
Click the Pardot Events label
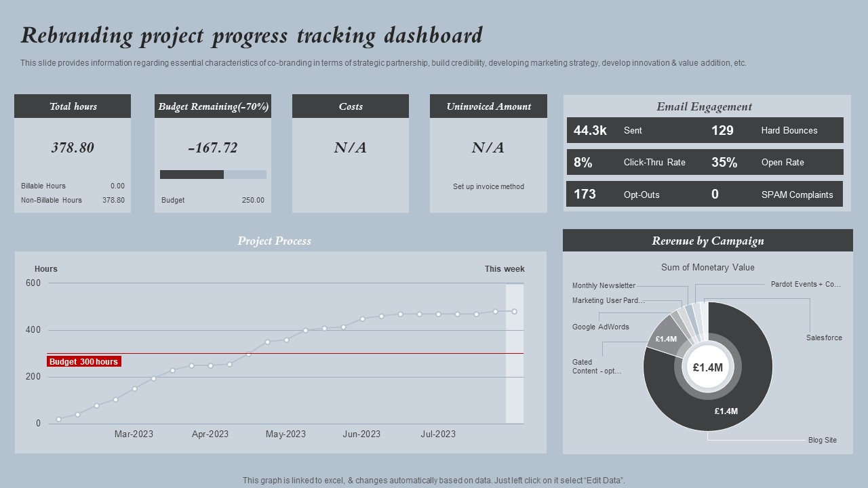point(806,285)
